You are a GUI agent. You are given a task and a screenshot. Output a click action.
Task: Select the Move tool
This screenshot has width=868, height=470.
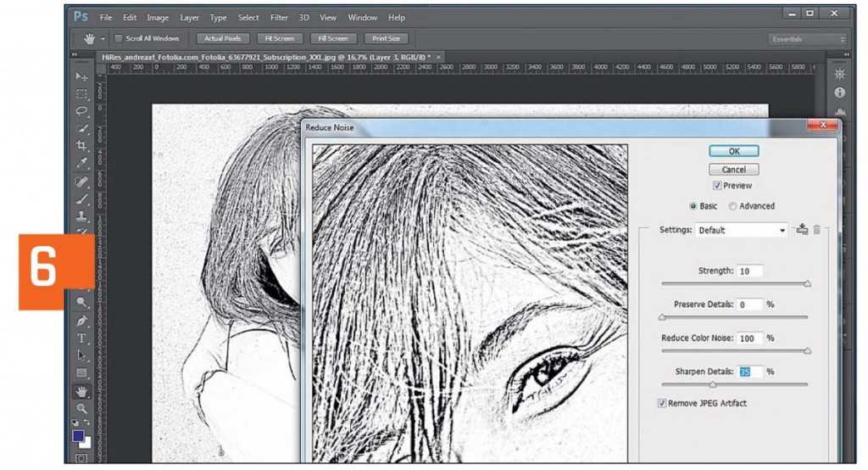[x=82, y=77]
